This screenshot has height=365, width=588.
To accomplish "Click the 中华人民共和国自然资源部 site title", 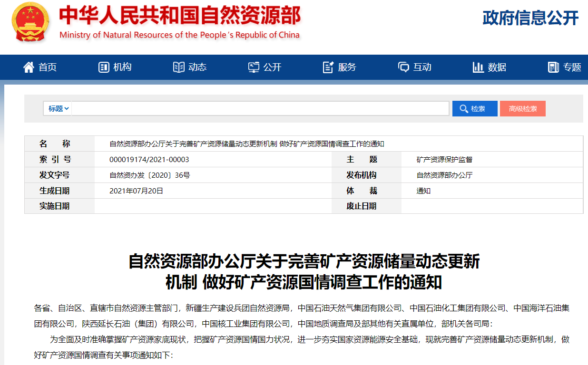I will 180,17.
